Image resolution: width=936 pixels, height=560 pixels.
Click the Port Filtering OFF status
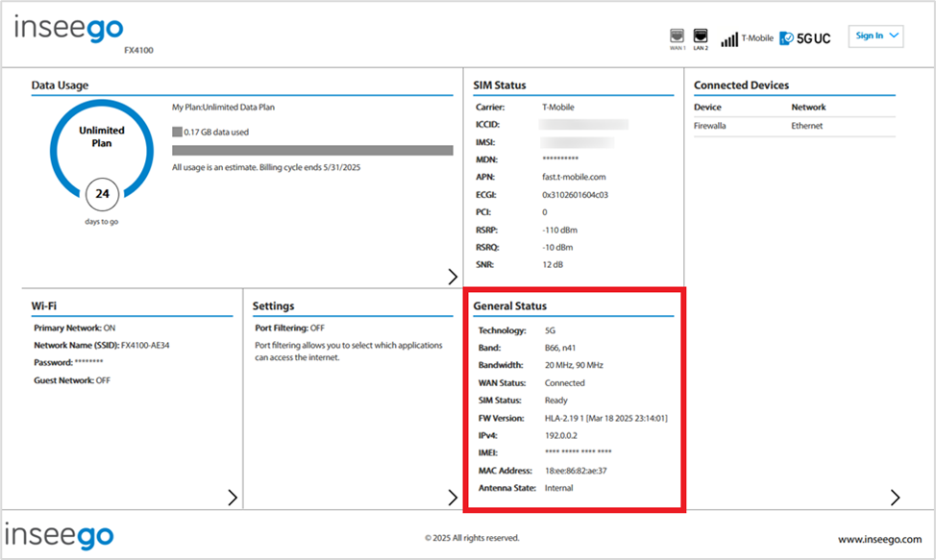click(289, 328)
